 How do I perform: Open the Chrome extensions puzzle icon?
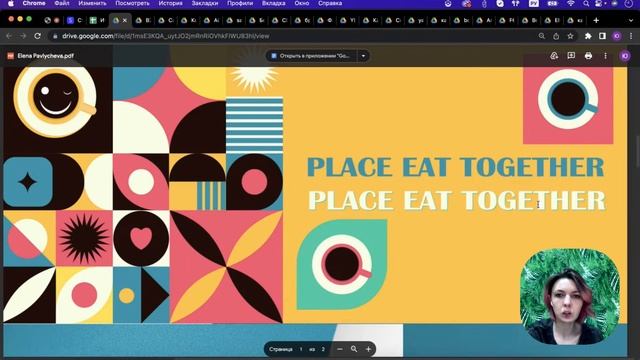[x=588, y=36]
